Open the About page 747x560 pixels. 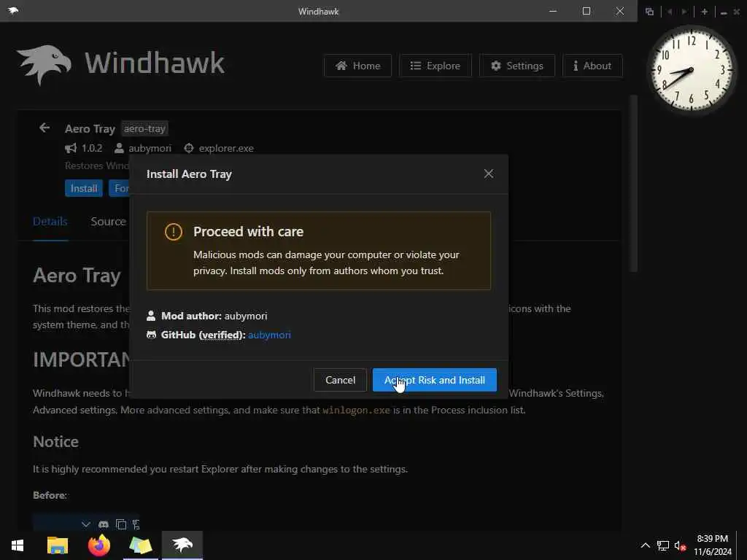(x=592, y=66)
